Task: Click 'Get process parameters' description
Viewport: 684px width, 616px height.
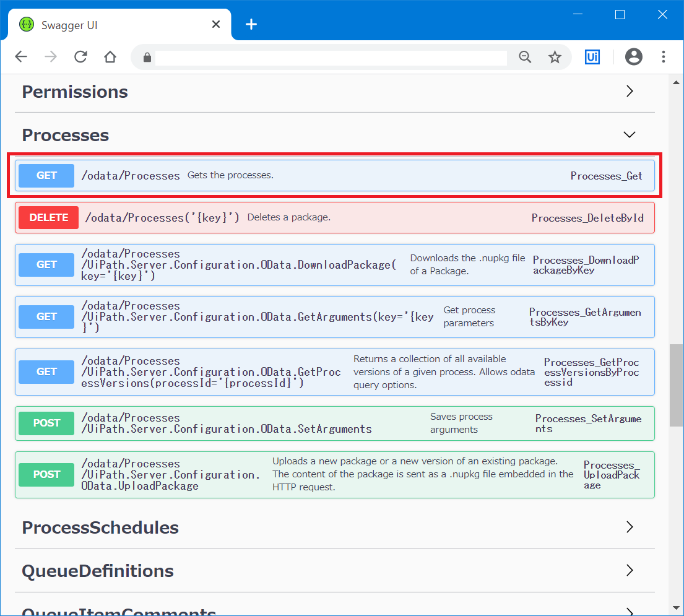Action: [469, 316]
